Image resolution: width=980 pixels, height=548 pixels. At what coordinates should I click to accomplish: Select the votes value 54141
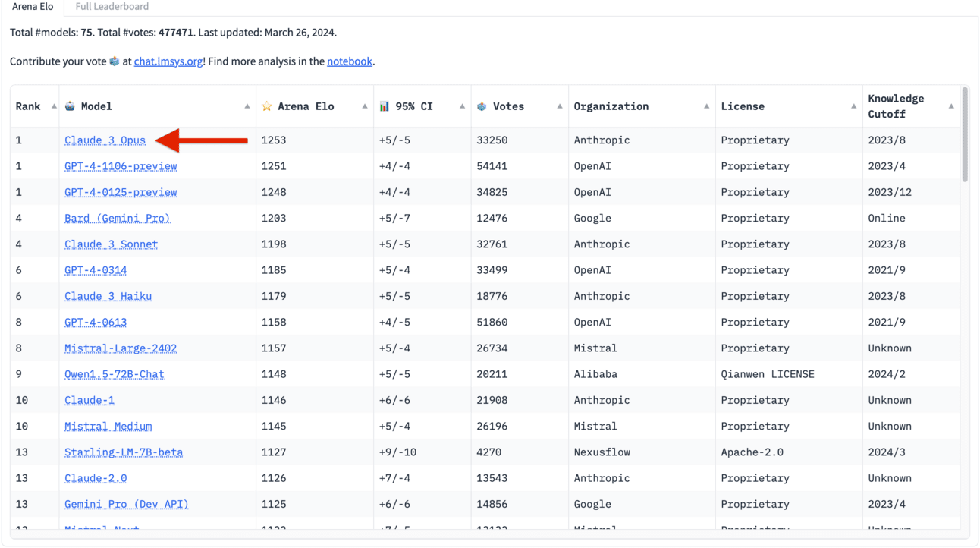tap(492, 166)
